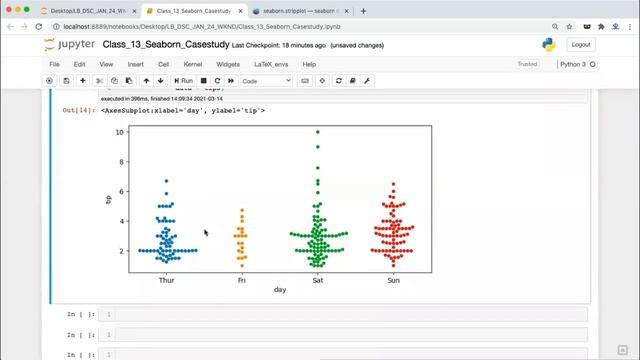The image size is (640, 360).
Task: Reload the browser page
Action: 39,27
